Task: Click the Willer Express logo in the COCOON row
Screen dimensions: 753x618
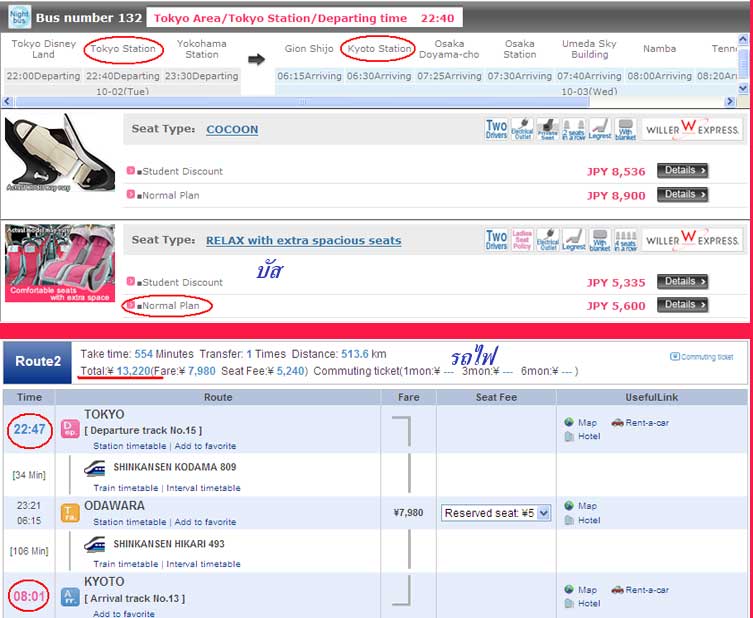Action: [x=692, y=130]
